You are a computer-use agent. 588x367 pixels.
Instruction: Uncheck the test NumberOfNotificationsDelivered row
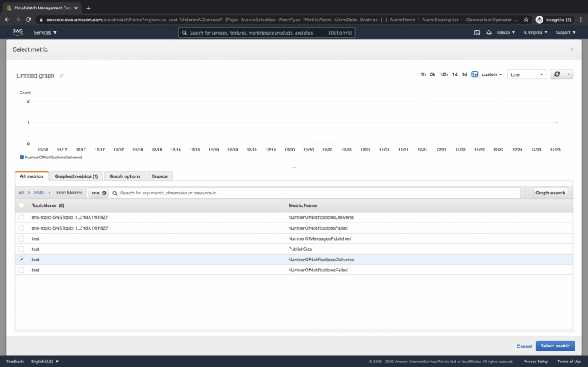click(21, 259)
